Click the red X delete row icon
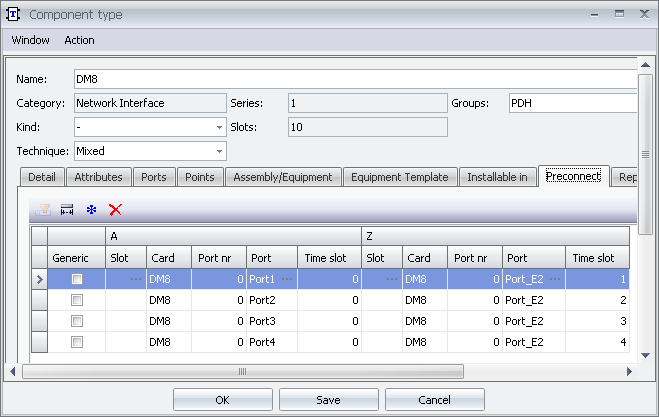The height and width of the screenshot is (417, 659). pos(115,209)
